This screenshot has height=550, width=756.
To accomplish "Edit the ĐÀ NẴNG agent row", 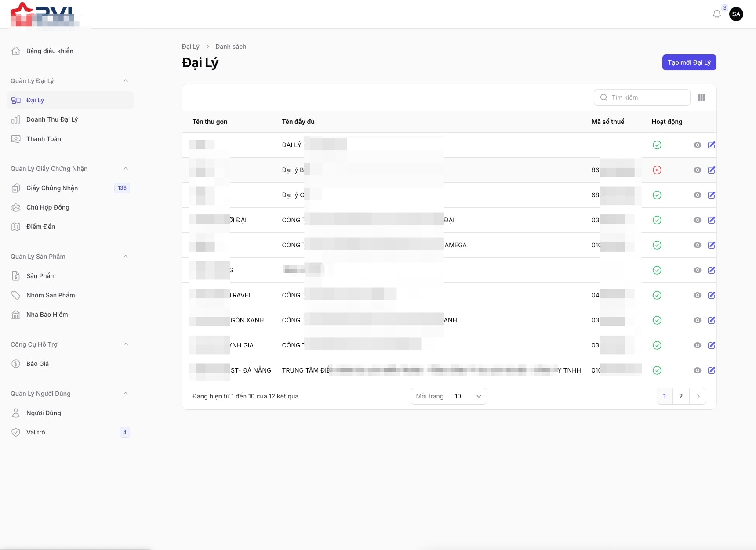I will [711, 370].
